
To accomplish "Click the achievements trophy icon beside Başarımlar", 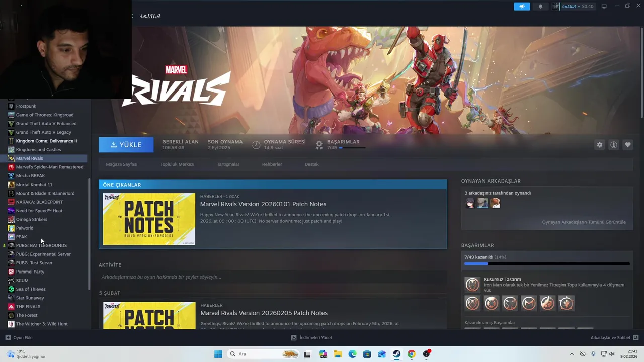I will click(319, 145).
